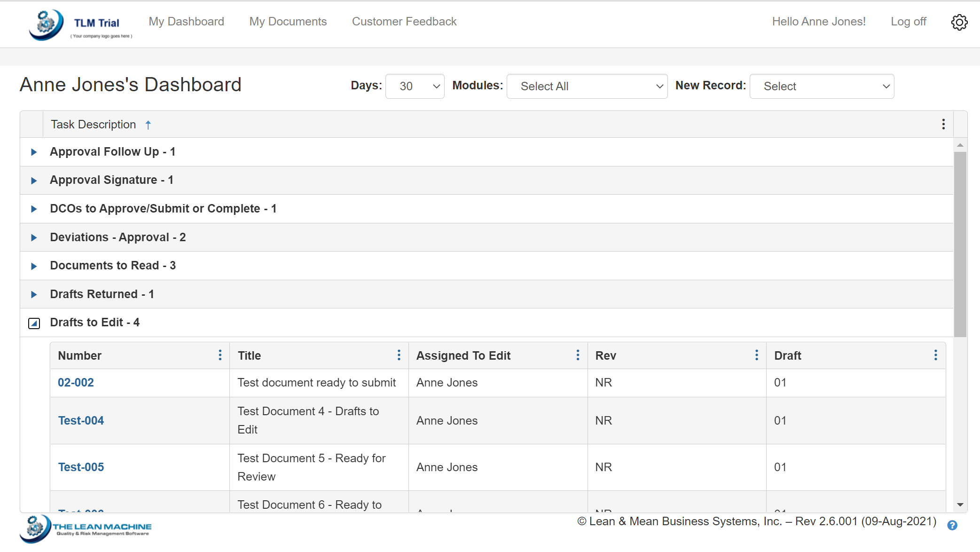The image size is (980, 552).
Task: Open the Modules Select All dropdown
Action: coord(587,86)
